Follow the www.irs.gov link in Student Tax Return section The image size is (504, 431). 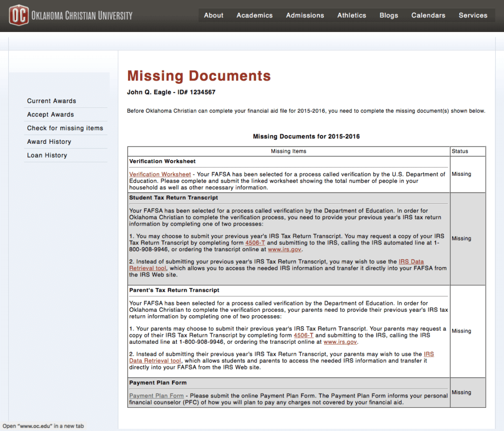284,249
